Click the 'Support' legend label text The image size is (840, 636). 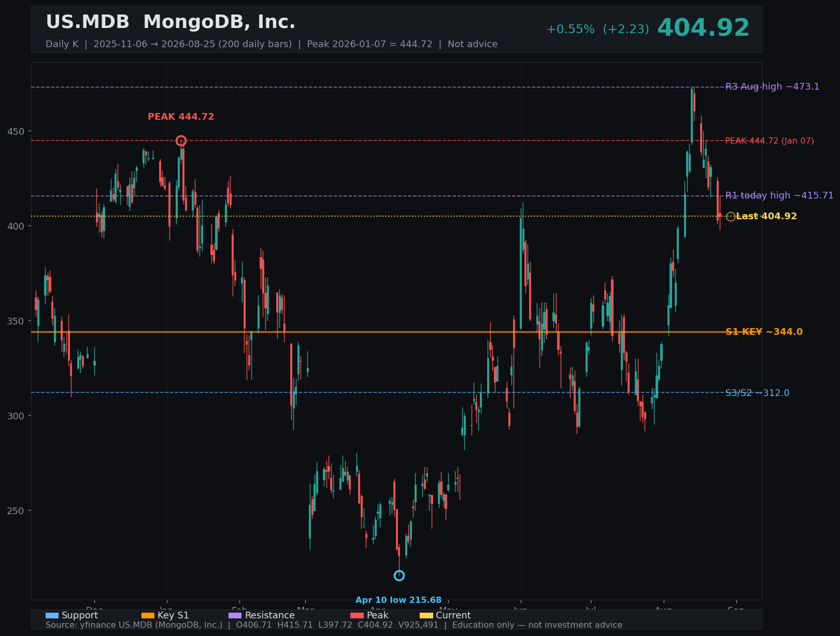[x=80, y=615]
